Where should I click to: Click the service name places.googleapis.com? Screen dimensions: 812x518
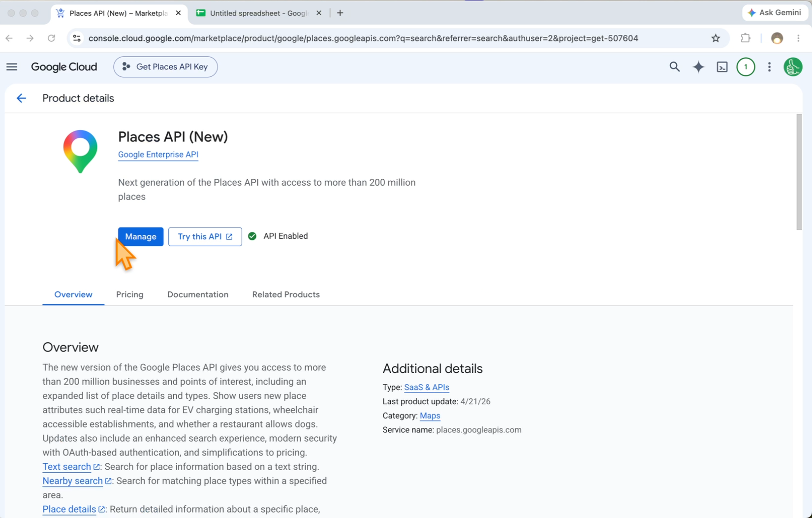point(479,430)
